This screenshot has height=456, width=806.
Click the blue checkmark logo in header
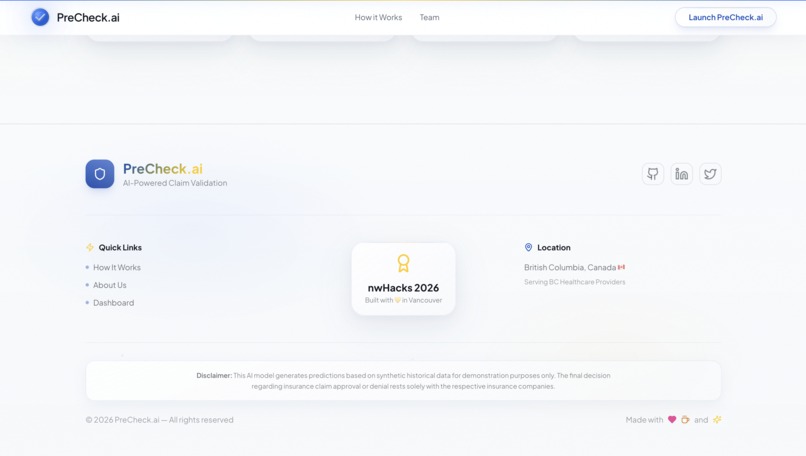pyautogui.click(x=40, y=17)
